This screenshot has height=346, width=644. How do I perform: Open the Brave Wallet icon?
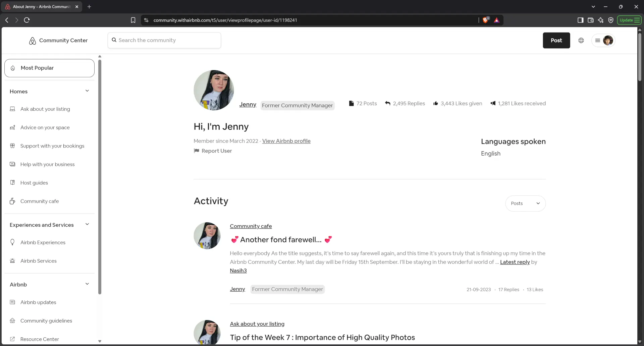point(591,20)
